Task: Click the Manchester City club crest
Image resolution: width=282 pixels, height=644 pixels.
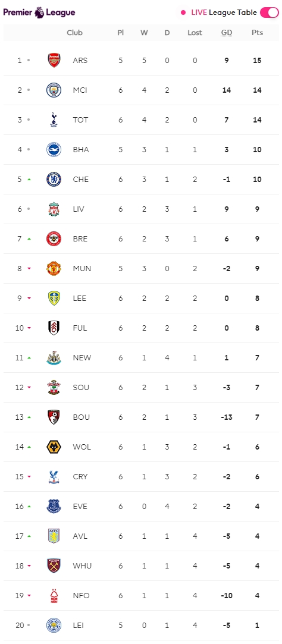Action: [x=54, y=90]
